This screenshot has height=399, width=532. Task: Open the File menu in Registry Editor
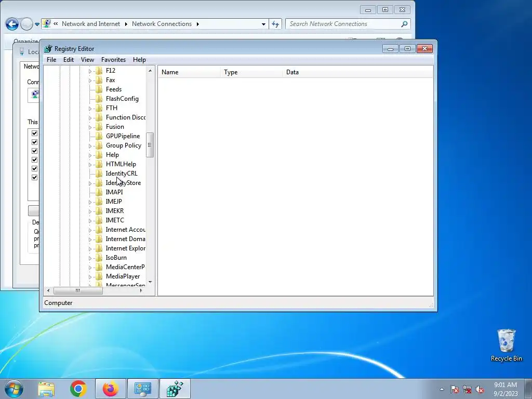pyautogui.click(x=51, y=60)
